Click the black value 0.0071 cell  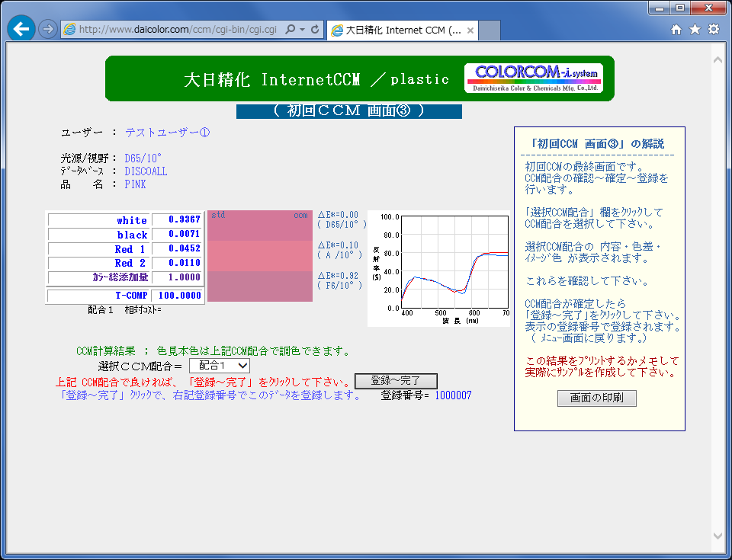(x=178, y=234)
